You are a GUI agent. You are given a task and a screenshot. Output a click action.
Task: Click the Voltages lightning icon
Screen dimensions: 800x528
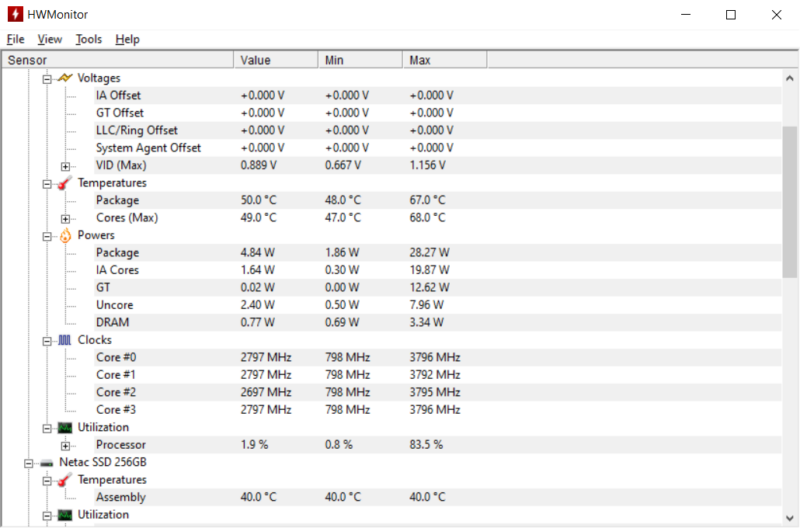tap(64, 77)
